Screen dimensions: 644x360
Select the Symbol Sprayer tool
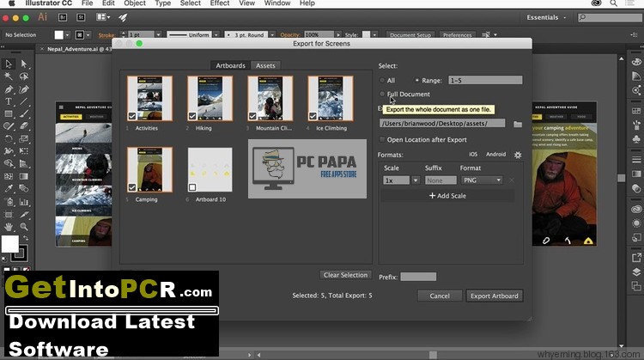[x=9, y=202]
